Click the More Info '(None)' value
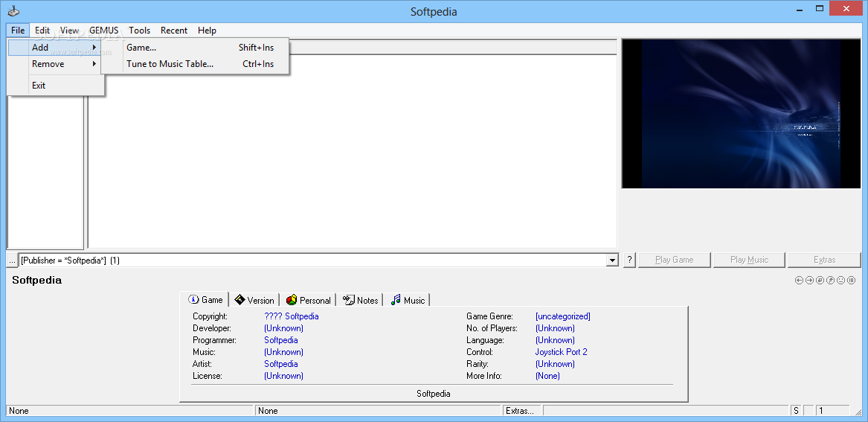This screenshot has height=422, width=868. pyautogui.click(x=547, y=376)
